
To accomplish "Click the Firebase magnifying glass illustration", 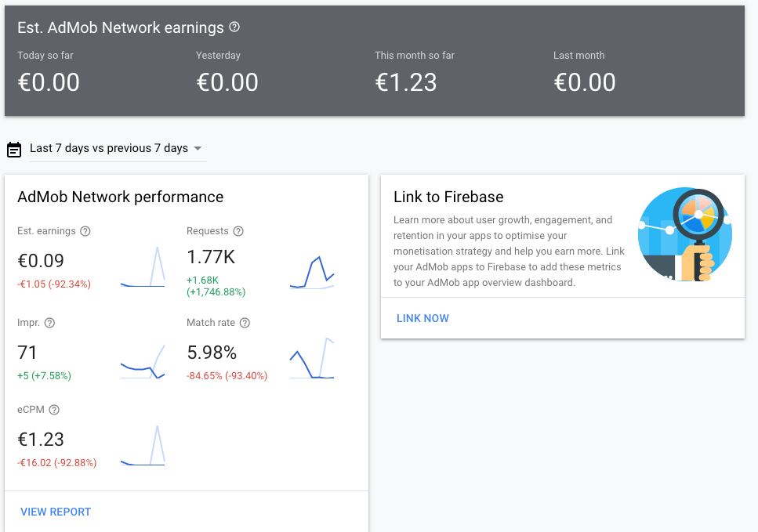I will (x=685, y=234).
